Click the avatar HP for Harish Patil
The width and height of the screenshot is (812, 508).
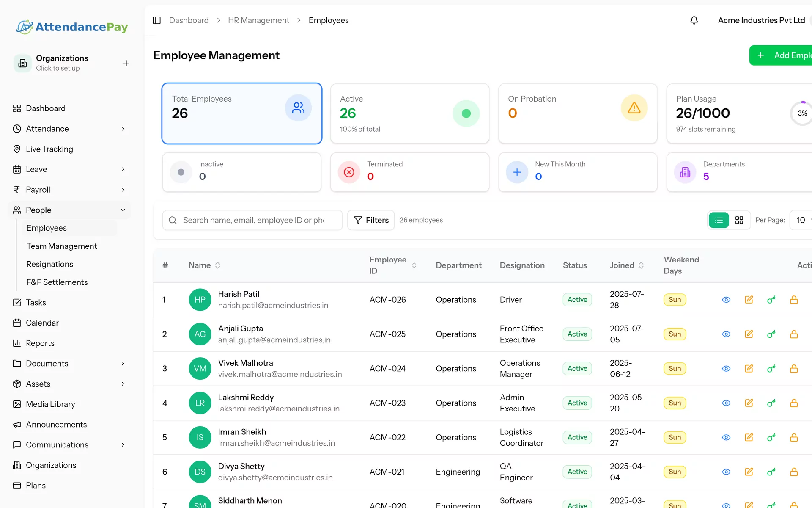click(x=200, y=300)
